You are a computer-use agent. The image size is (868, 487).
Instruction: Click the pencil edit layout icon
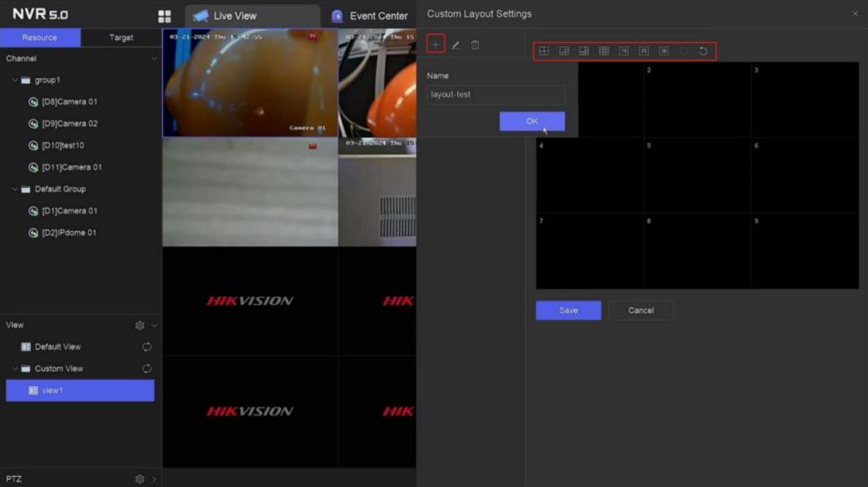pyautogui.click(x=456, y=45)
